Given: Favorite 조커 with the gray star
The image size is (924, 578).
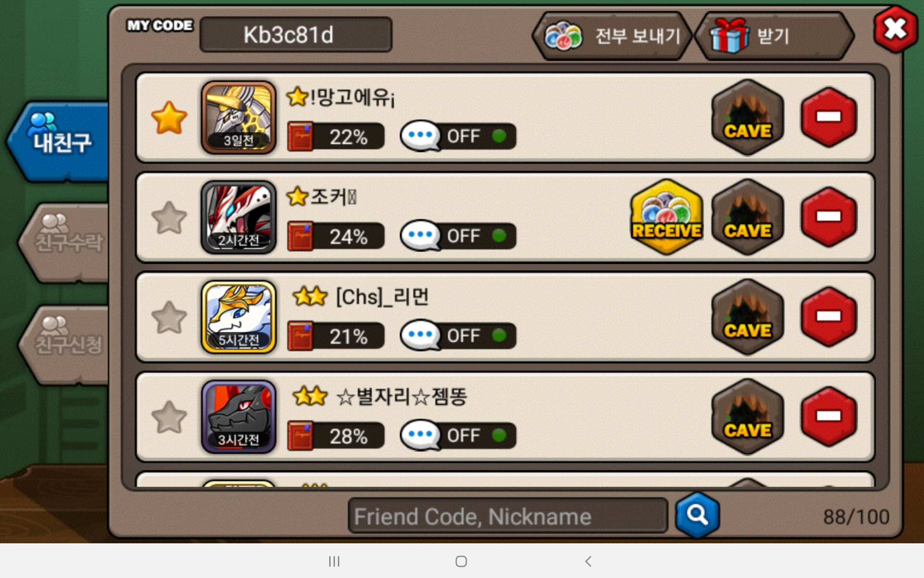Looking at the screenshot, I should click(169, 218).
